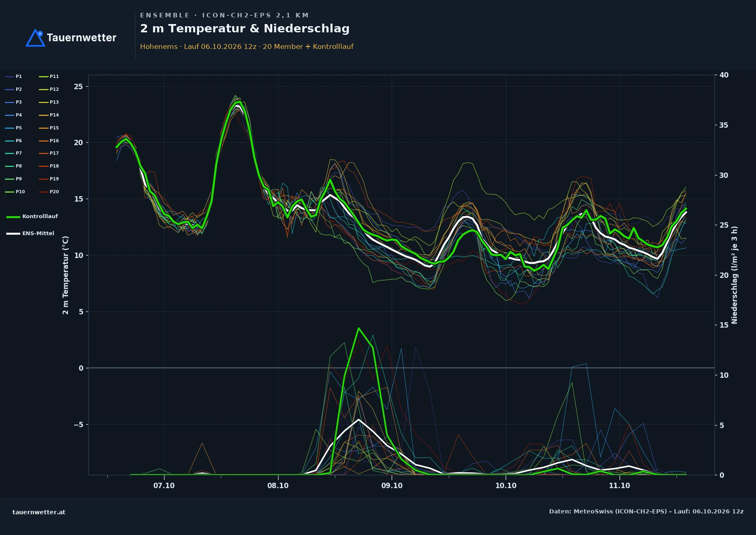
Task: Click the ENS-Mittel legend entry
Action: (30, 233)
